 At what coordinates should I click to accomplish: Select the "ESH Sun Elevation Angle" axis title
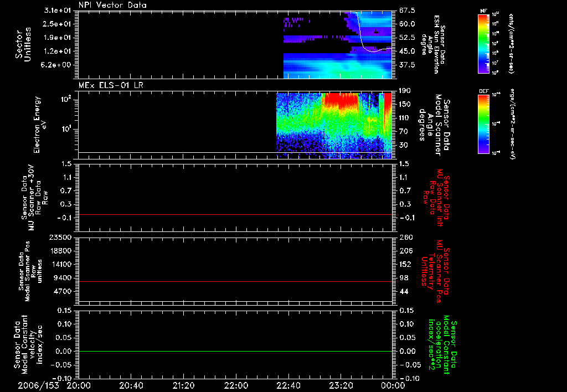point(433,44)
